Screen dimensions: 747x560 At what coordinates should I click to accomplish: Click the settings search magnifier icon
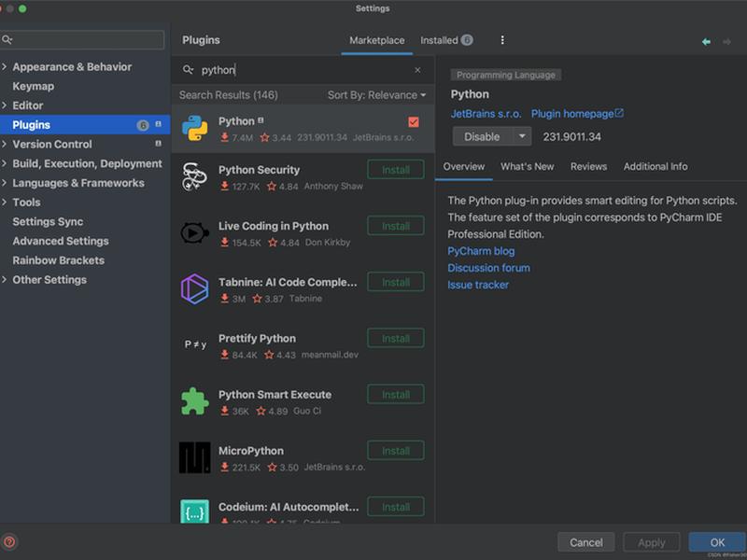coord(7,39)
